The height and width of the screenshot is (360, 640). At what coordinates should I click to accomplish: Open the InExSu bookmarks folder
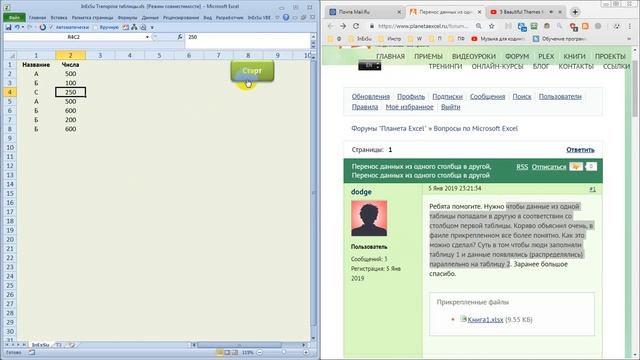[x=360, y=39]
